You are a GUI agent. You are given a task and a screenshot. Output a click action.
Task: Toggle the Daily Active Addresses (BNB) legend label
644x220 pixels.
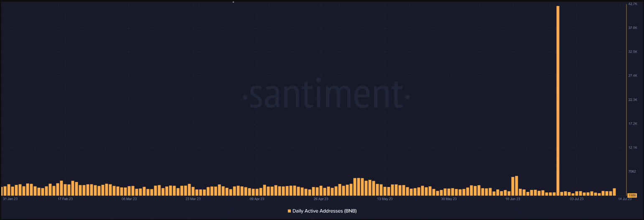click(x=324, y=211)
